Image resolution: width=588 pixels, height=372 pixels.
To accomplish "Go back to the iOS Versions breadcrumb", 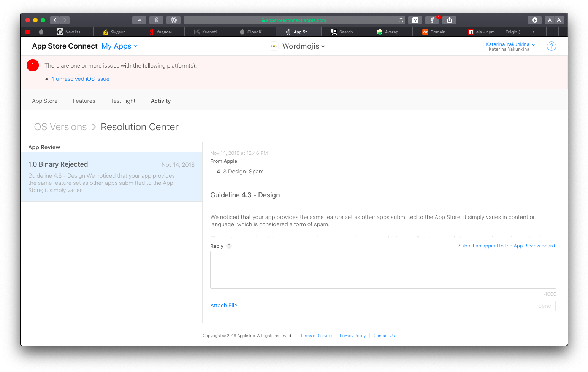I will [59, 127].
